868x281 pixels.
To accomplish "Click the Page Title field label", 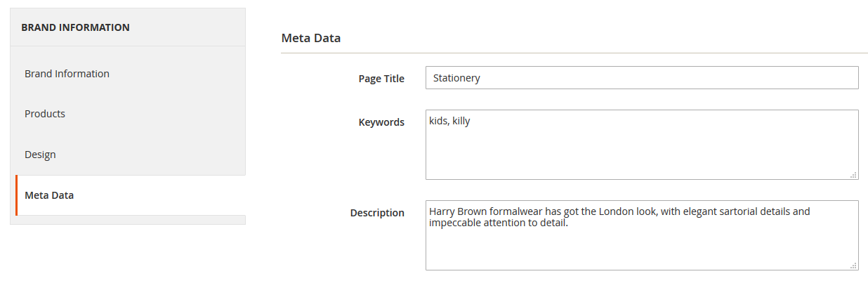I will (x=381, y=79).
